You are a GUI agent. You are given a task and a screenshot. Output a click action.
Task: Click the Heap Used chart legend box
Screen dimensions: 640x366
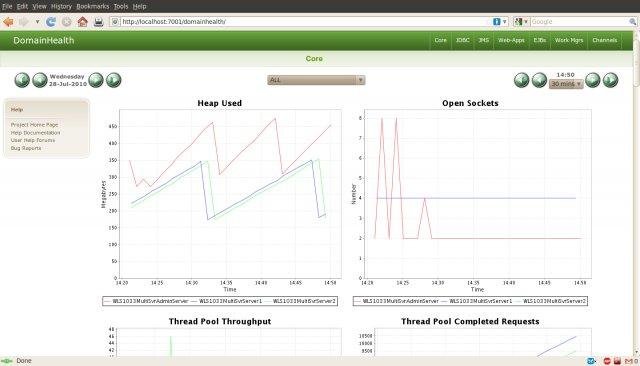(220, 301)
